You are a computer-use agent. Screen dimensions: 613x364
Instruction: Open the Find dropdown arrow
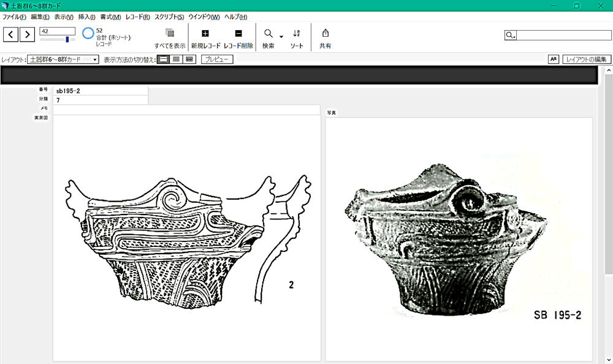click(x=281, y=37)
